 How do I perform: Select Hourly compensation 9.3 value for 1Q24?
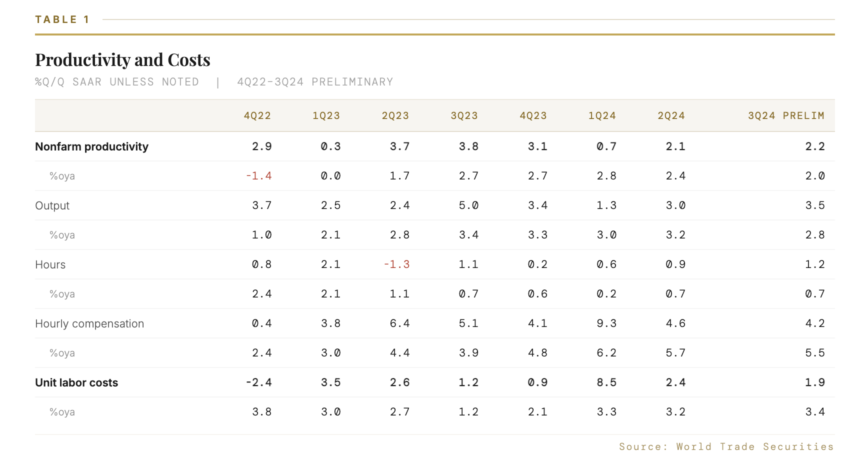pyautogui.click(x=606, y=323)
